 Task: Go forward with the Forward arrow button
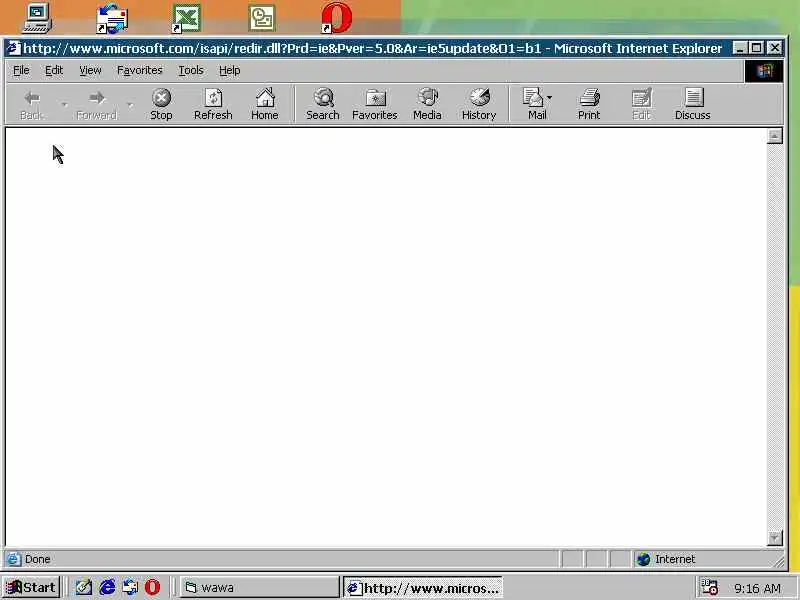[x=96, y=105]
